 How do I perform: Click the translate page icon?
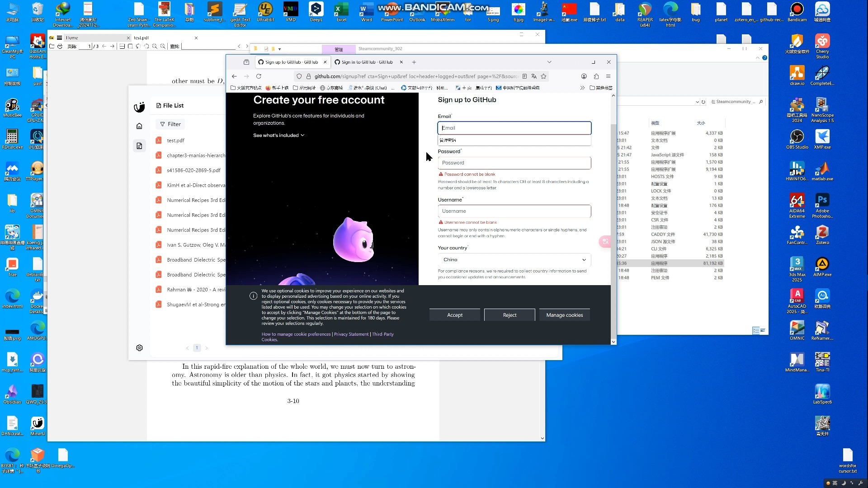(x=534, y=76)
